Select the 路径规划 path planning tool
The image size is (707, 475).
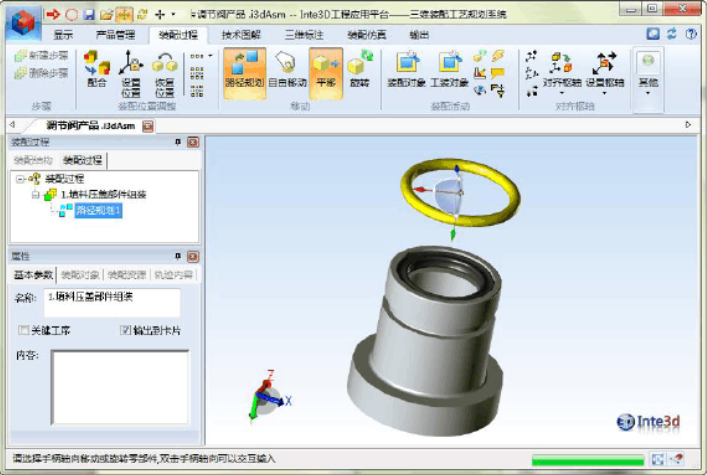(244, 73)
